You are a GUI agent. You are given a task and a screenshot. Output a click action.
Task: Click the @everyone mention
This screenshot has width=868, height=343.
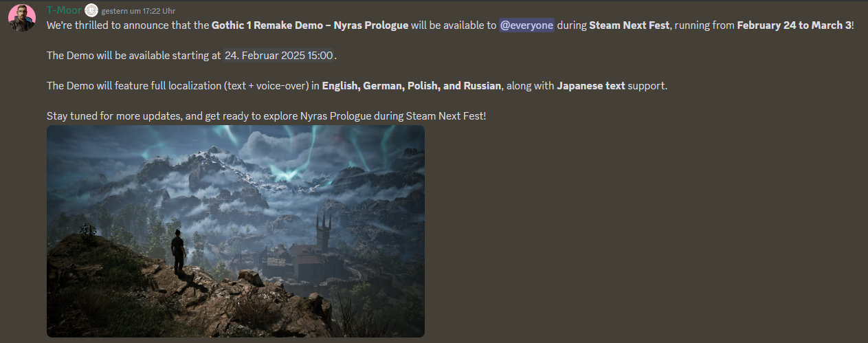526,25
